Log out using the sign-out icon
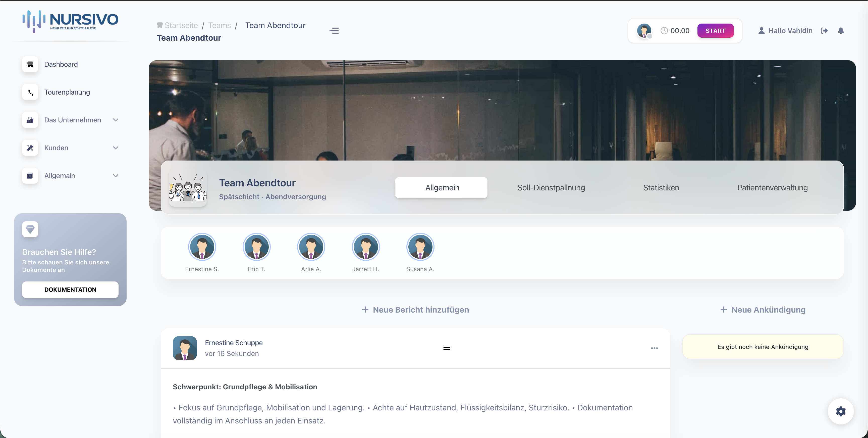The image size is (868, 438). (825, 30)
